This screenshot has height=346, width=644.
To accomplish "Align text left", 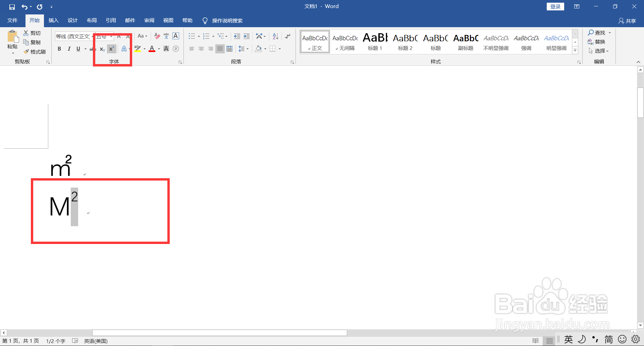I will coord(192,49).
